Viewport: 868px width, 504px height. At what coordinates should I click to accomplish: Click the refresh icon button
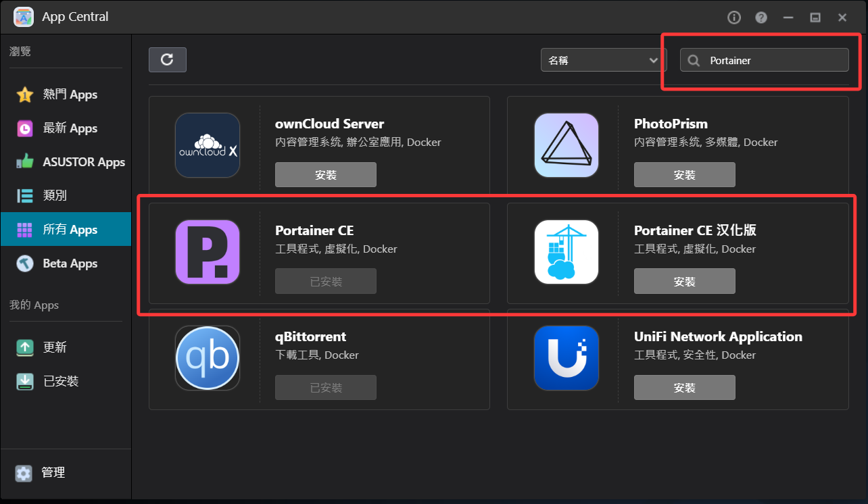(167, 59)
